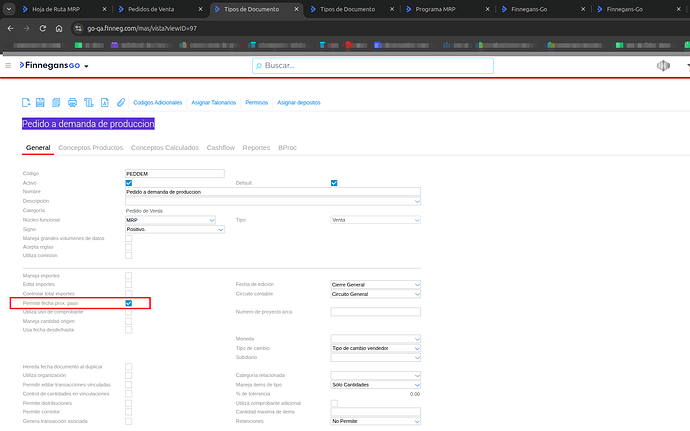
Task: Switch to Conceptos Productos tab
Action: coord(91,147)
